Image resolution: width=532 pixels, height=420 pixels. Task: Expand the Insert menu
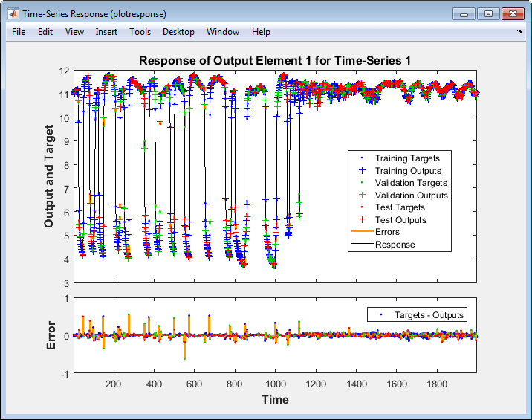pos(106,32)
